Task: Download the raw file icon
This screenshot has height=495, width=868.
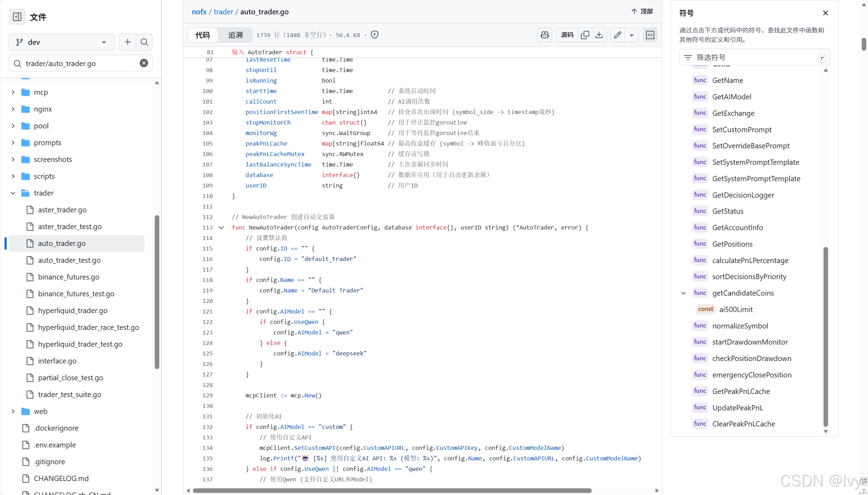Action: click(x=599, y=35)
